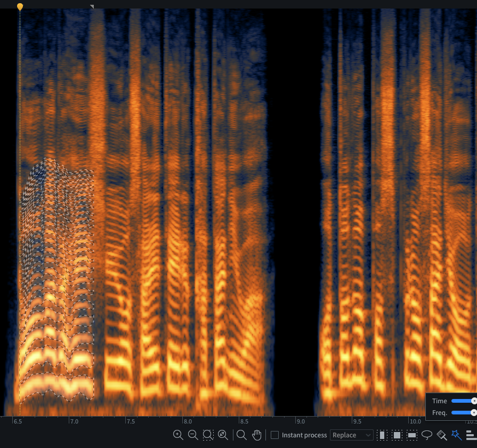Zoom to the current selection
The width and height of the screenshot is (477, 448).
[208, 435]
